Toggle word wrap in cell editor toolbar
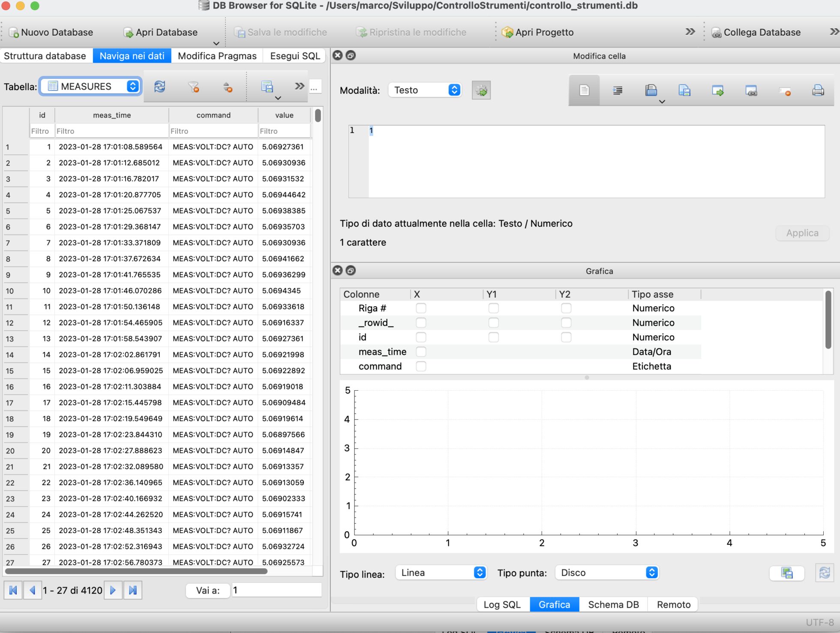This screenshot has height=633, width=840. click(584, 90)
